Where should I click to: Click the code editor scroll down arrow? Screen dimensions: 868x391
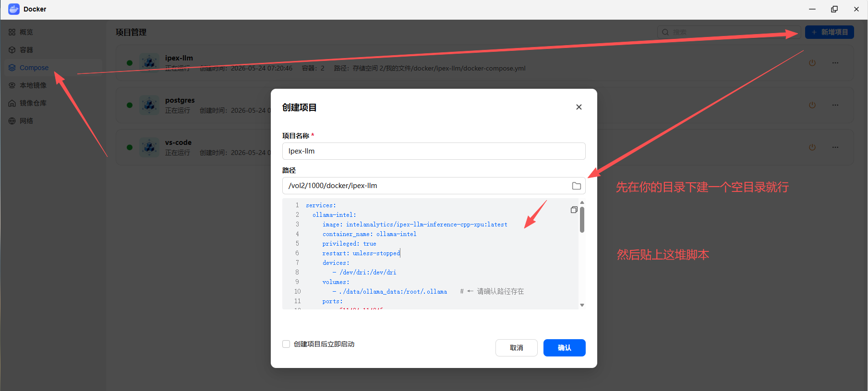582,305
